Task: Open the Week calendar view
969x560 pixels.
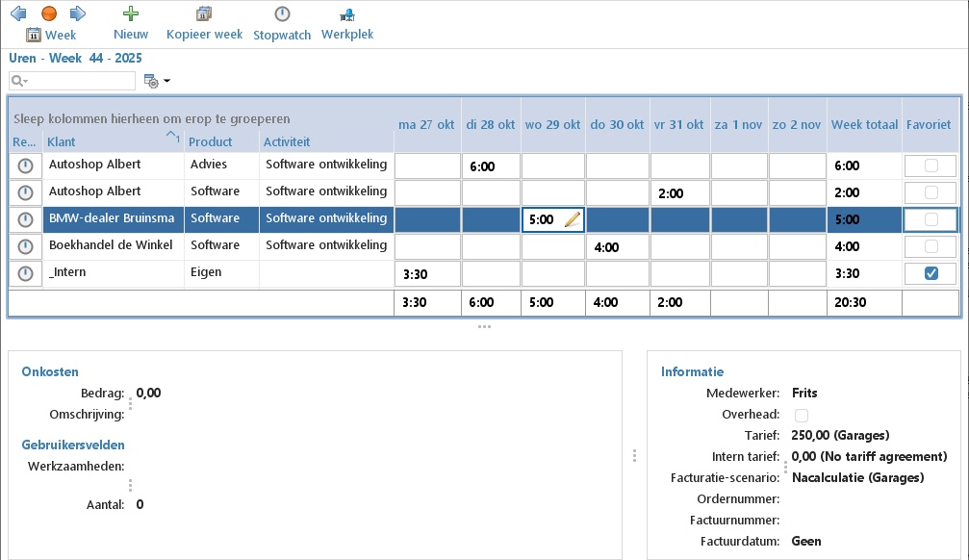Action: 51,35
